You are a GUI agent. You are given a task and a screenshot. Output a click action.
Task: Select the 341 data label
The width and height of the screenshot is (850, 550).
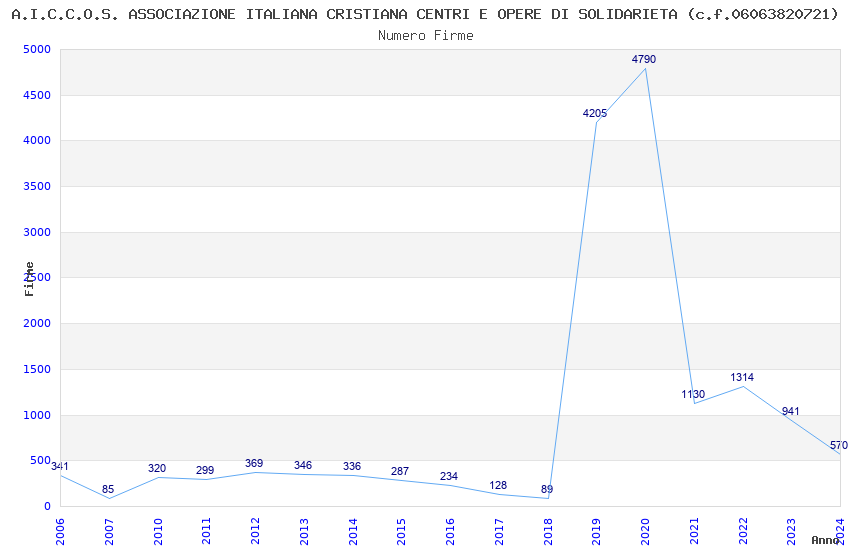pyautogui.click(x=60, y=466)
